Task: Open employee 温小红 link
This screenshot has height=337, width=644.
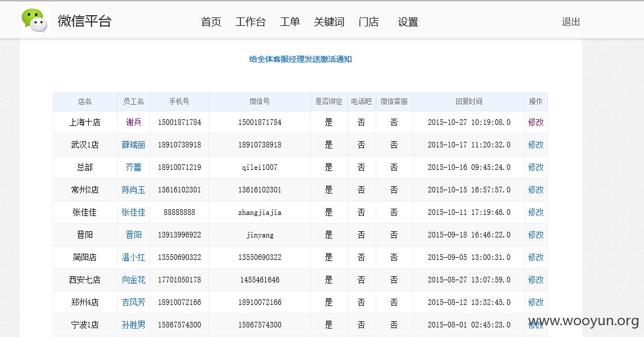Action: click(x=133, y=257)
